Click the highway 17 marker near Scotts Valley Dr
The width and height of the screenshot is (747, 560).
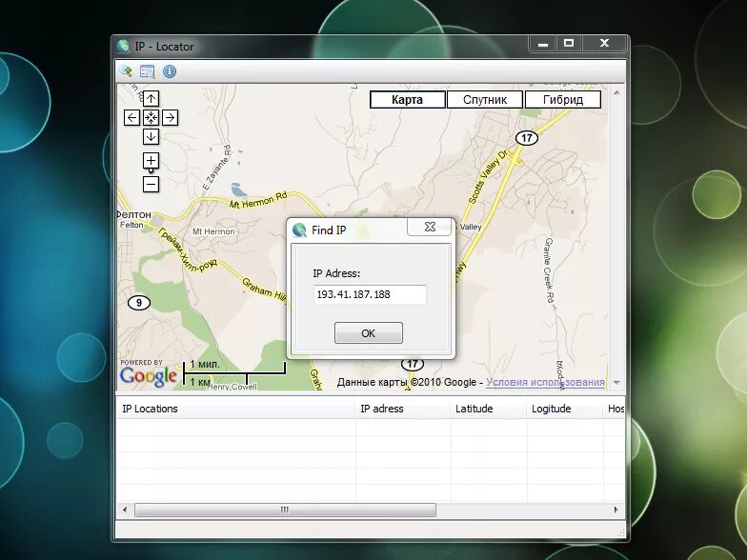(x=526, y=138)
